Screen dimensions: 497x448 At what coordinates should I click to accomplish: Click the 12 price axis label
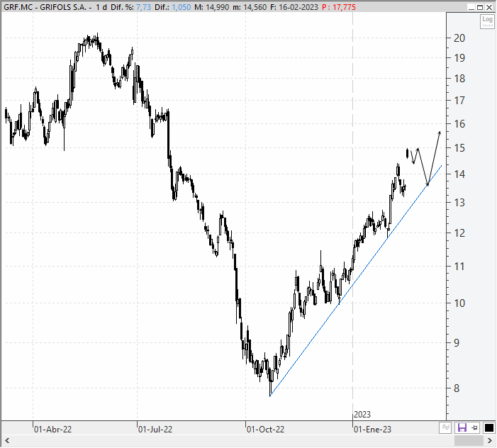pyautogui.click(x=459, y=233)
